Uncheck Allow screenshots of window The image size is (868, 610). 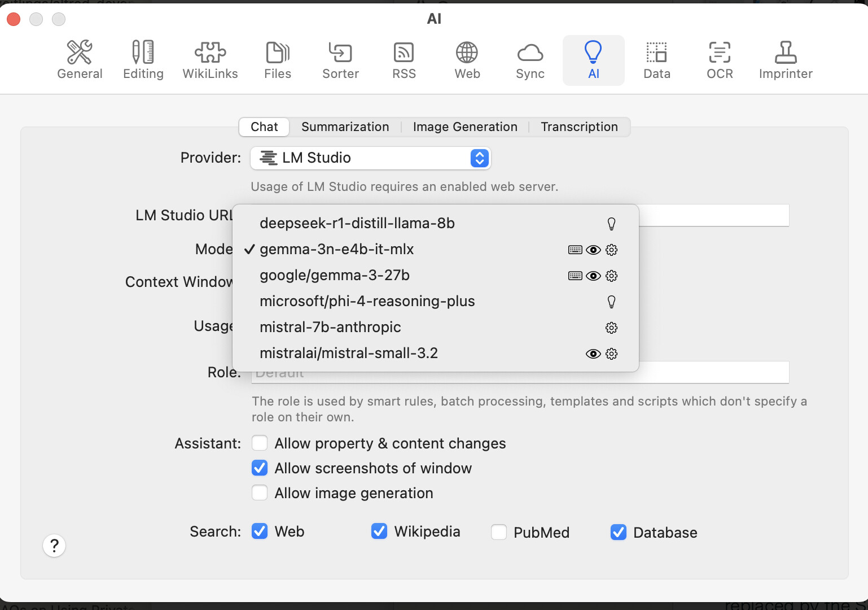pyautogui.click(x=260, y=468)
